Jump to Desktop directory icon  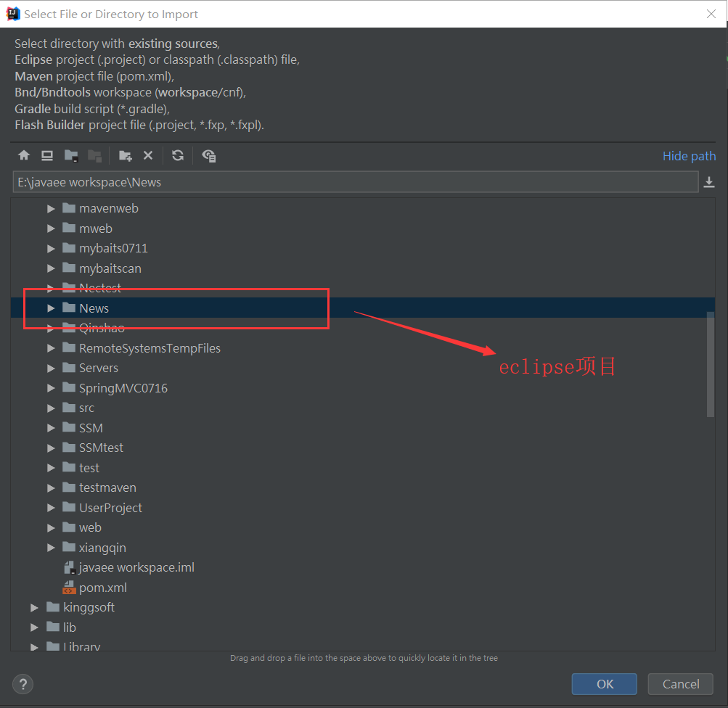[x=47, y=155]
